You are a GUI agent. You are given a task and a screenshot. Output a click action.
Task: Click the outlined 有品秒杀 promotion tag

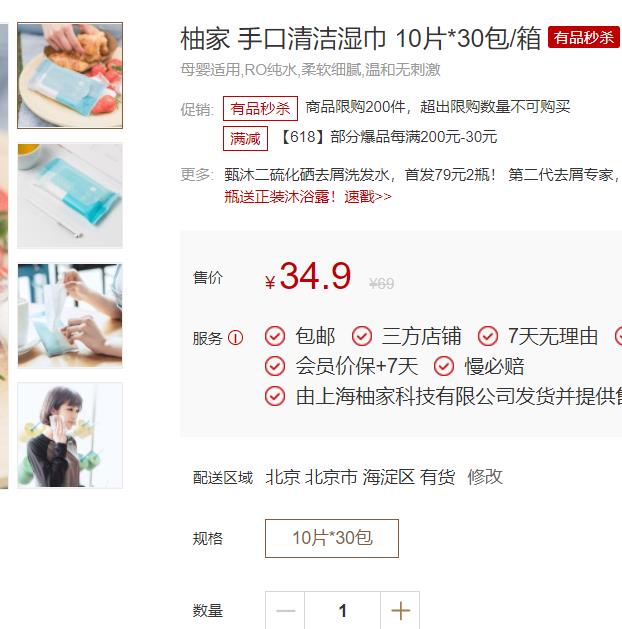click(x=260, y=108)
